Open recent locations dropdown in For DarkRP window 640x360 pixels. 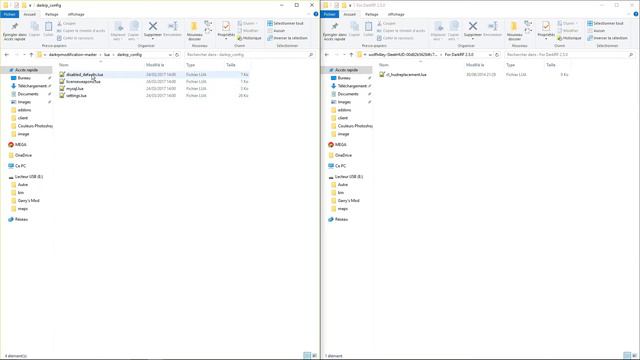click(344, 55)
